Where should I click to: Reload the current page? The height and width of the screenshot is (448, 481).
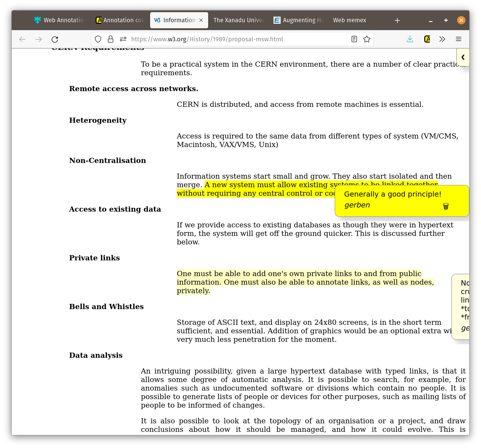tap(55, 39)
